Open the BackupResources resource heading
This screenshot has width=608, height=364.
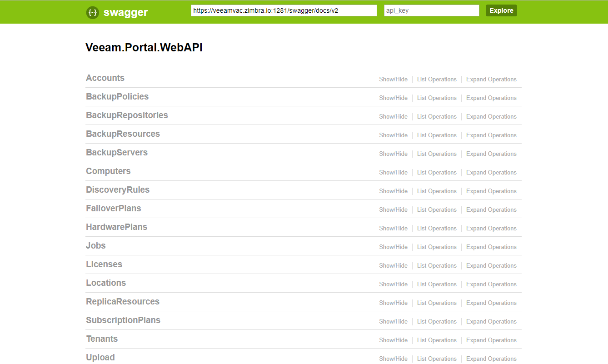(x=123, y=134)
